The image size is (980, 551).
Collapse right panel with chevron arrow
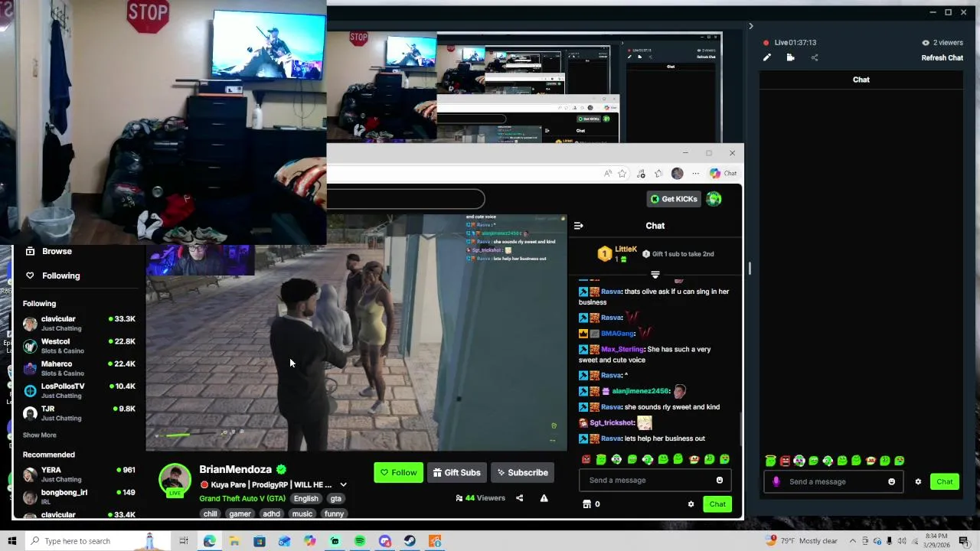pyautogui.click(x=750, y=26)
